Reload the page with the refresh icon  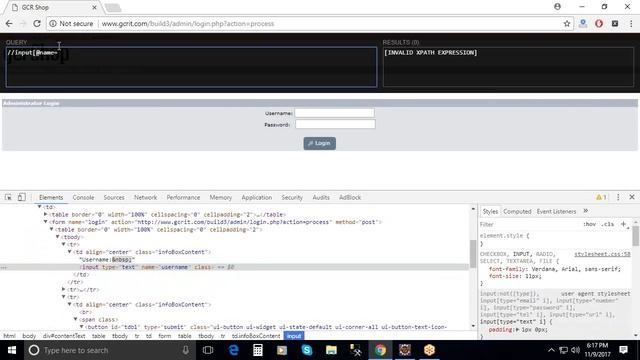37,24
